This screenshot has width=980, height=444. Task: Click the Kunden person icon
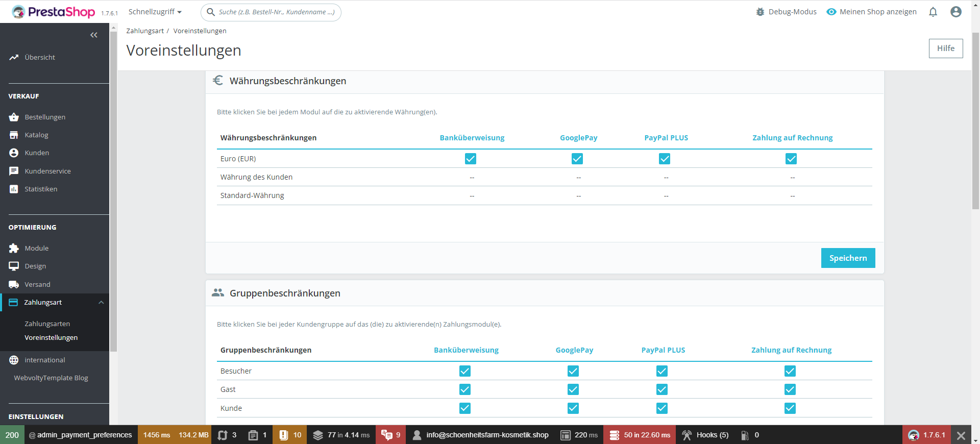pyautogui.click(x=14, y=153)
